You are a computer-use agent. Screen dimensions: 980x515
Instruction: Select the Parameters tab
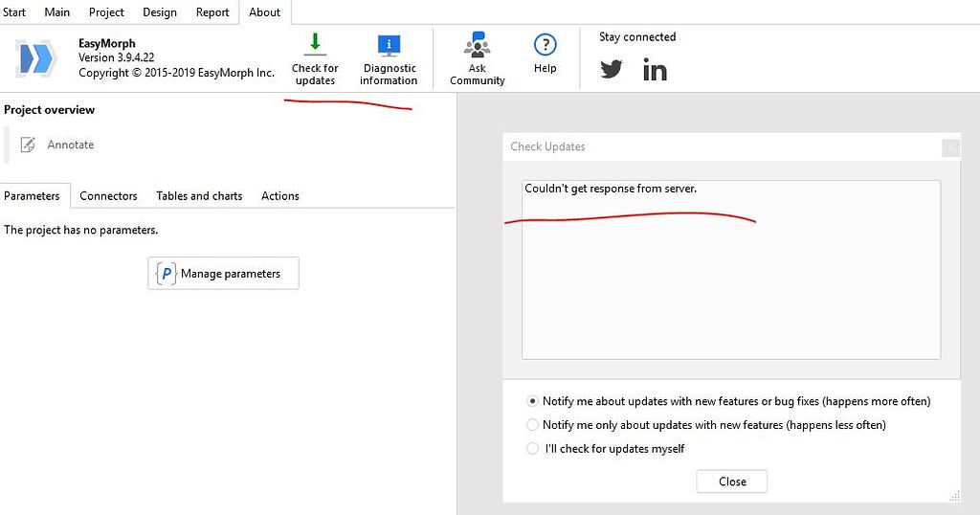coord(32,196)
